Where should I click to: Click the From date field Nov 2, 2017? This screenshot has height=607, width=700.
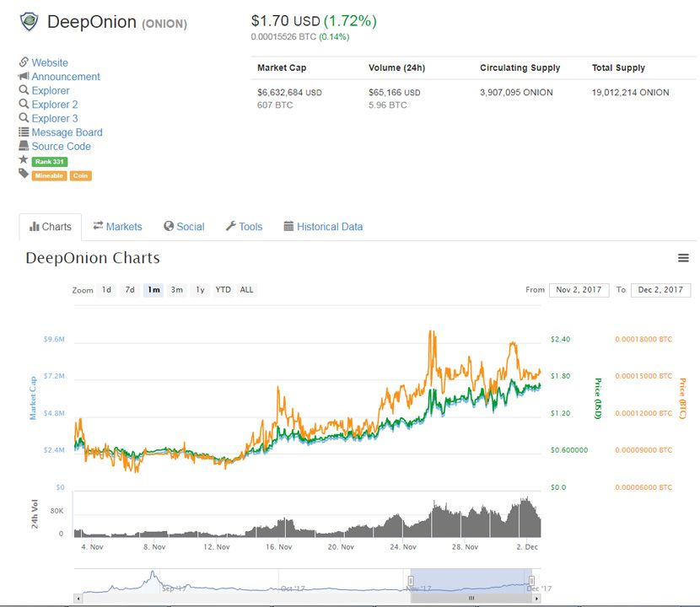[x=579, y=290]
